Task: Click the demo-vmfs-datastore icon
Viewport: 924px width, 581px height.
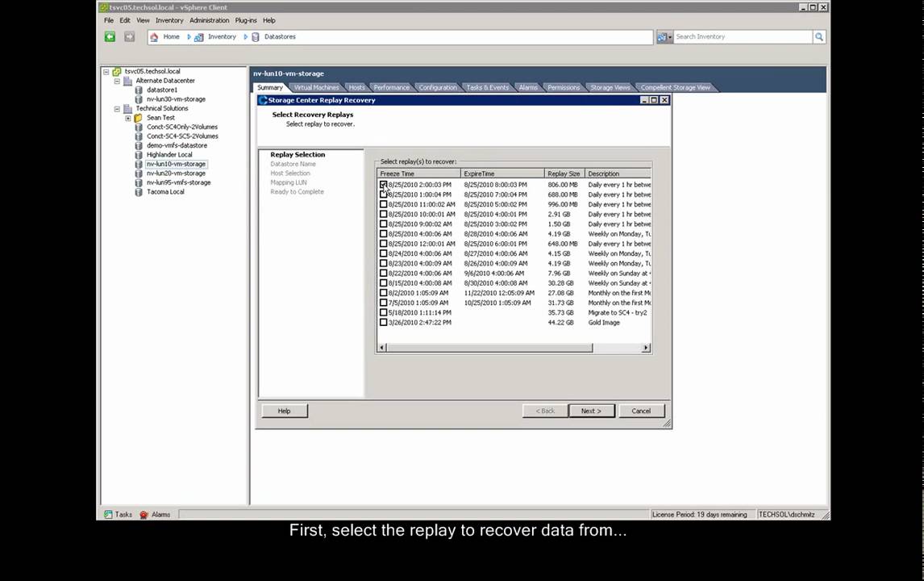Action: pos(139,146)
